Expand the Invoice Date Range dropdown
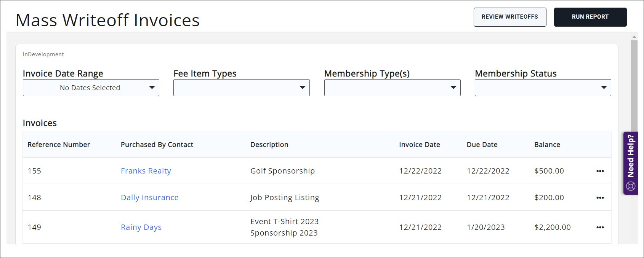The image size is (644, 258). [91, 88]
